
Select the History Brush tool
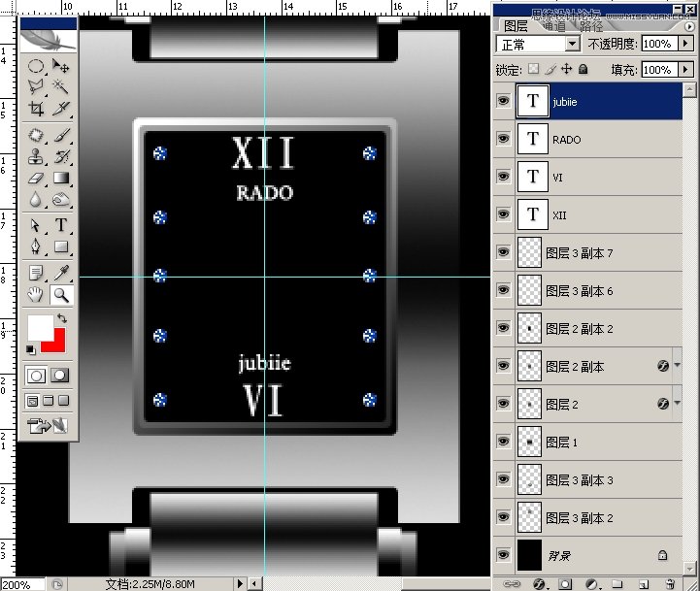(x=61, y=156)
